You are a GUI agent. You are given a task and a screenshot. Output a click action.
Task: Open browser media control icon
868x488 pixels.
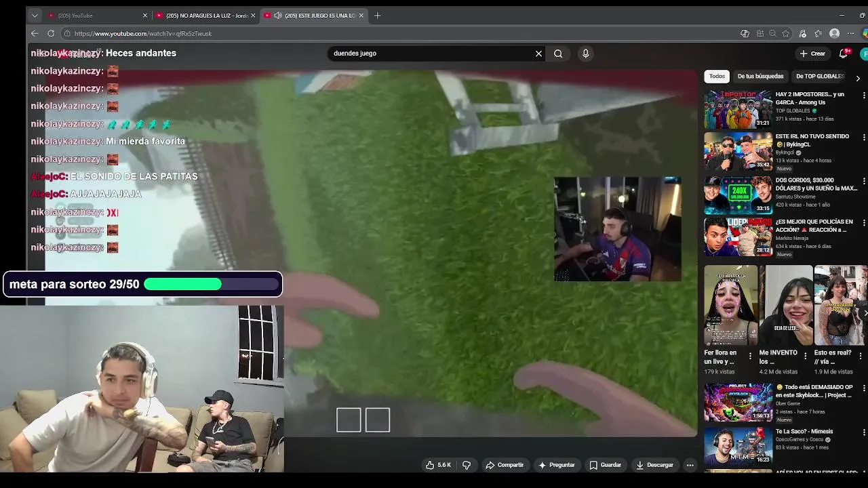802,33
